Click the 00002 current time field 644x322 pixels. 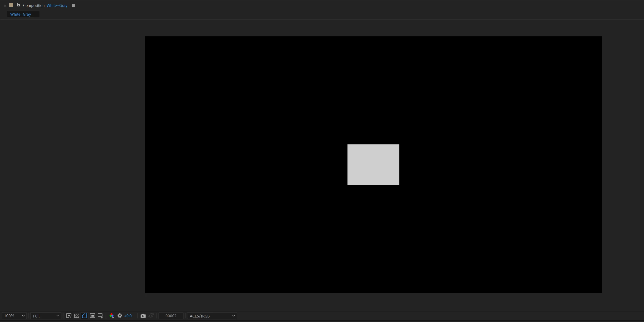(x=171, y=316)
